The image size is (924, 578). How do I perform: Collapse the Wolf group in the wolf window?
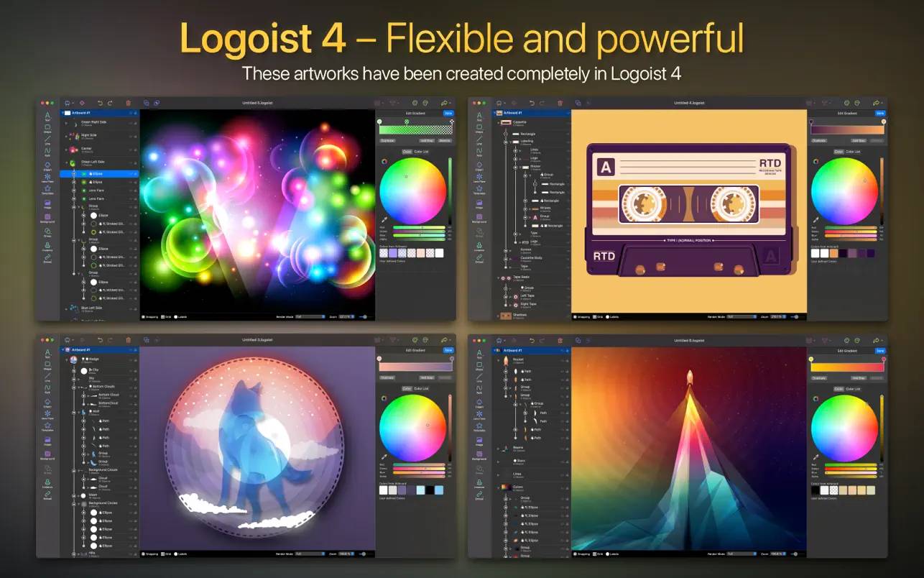(x=79, y=412)
